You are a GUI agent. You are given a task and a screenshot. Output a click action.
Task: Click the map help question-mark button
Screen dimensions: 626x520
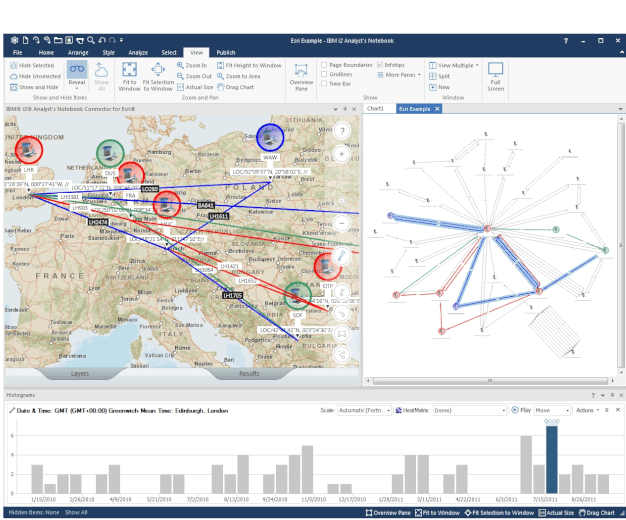pyautogui.click(x=342, y=131)
